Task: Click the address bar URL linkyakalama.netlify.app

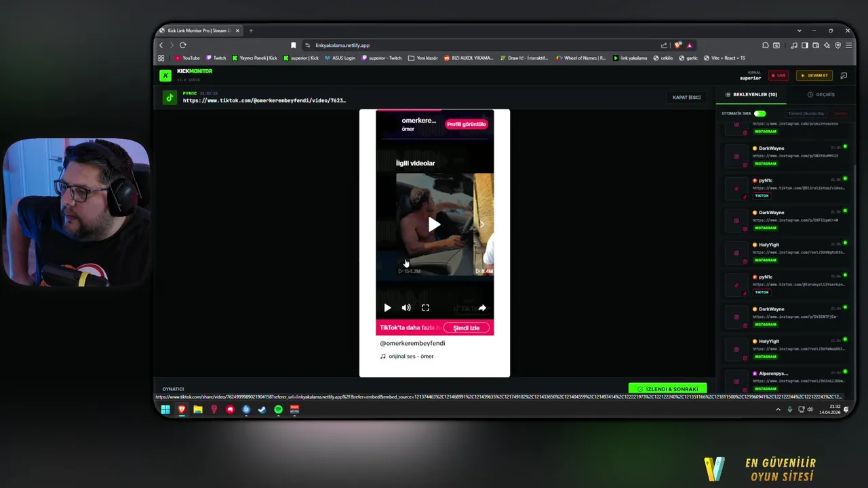Action: (x=342, y=45)
